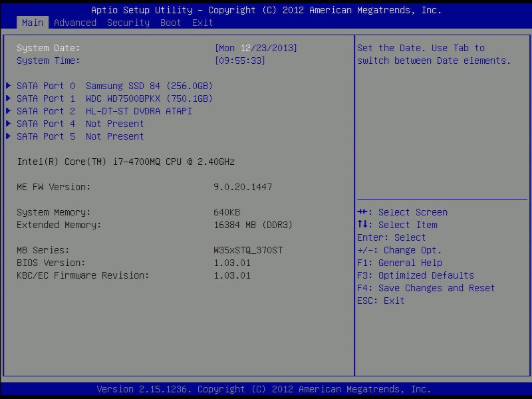Click the KBC/EC Firmware Revision label
Screen dimensions: 532x399
click(x=82, y=275)
